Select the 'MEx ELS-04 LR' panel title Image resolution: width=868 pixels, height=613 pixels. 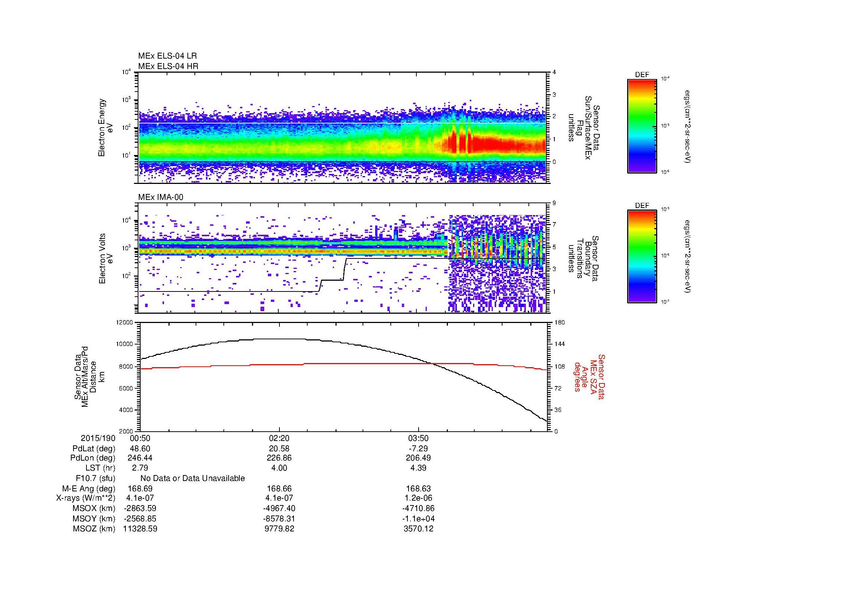coord(167,56)
